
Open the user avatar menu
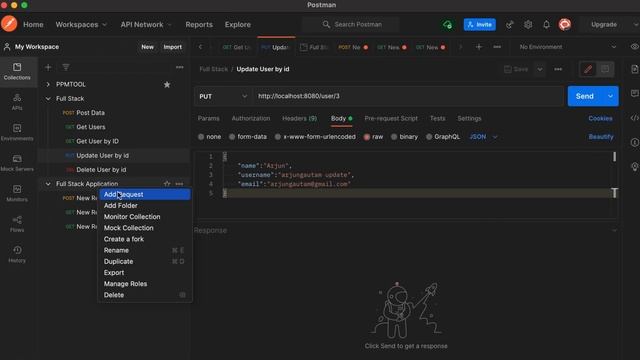click(x=564, y=24)
